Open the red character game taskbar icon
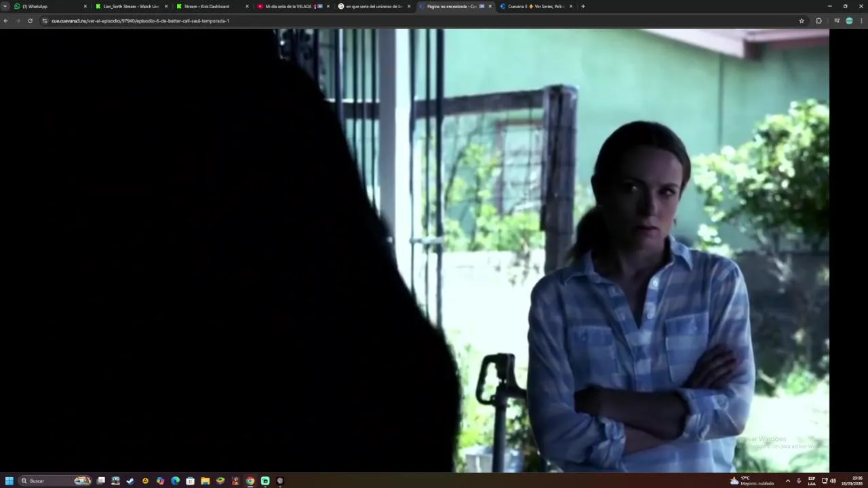This screenshot has width=868, height=488. point(235,481)
